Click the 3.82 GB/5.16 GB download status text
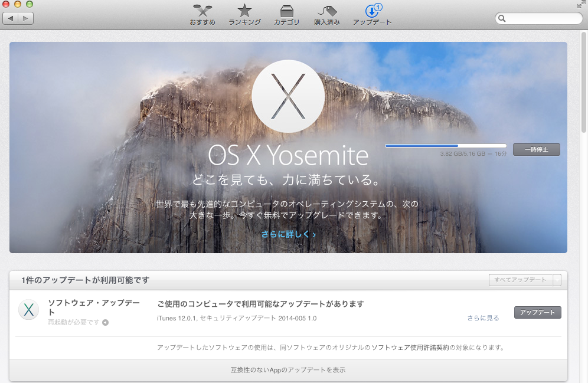Viewport: 588px width, 383px height. pos(473,153)
